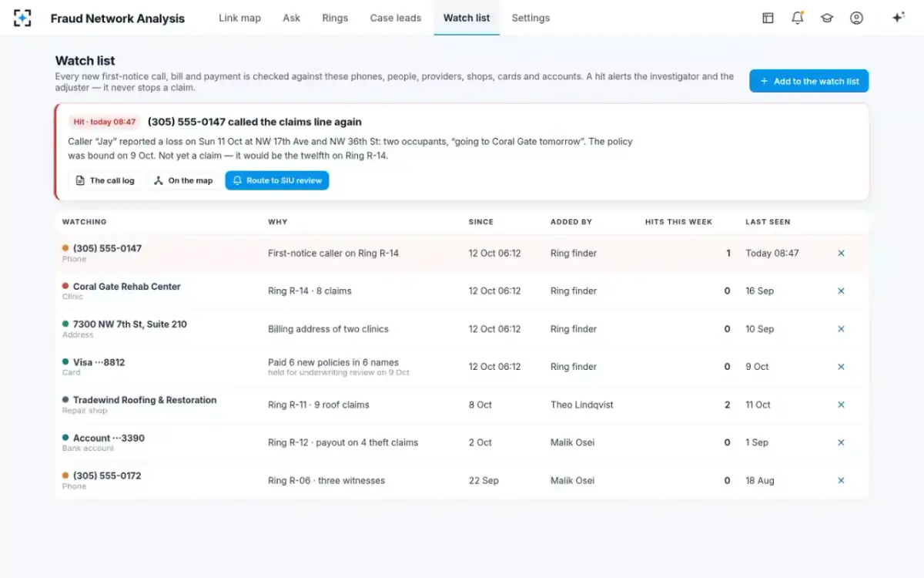Switch to the Ask tab
This screenshot has height=578, width=924.
pyautogui.click(x=291, y=18)
